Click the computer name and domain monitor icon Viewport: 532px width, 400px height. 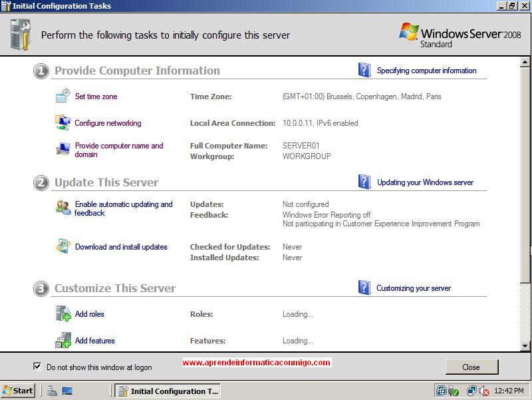point(63,149)
